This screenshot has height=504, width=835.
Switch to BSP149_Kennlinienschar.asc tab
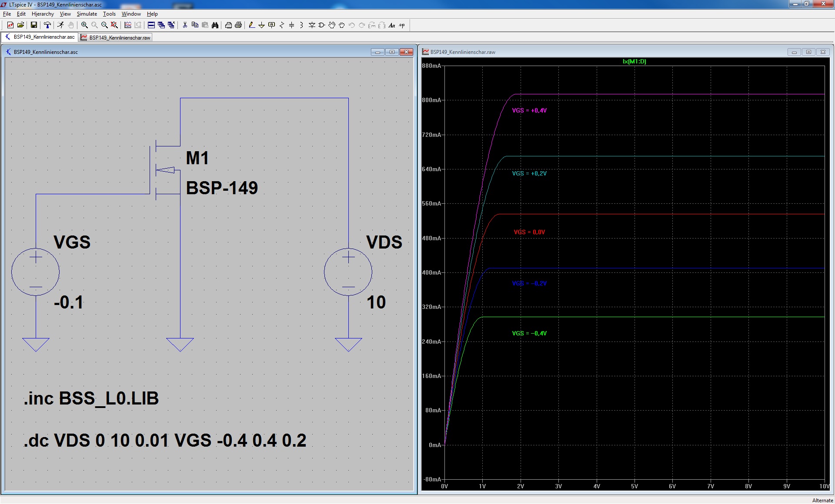click(x=40, y=37)
